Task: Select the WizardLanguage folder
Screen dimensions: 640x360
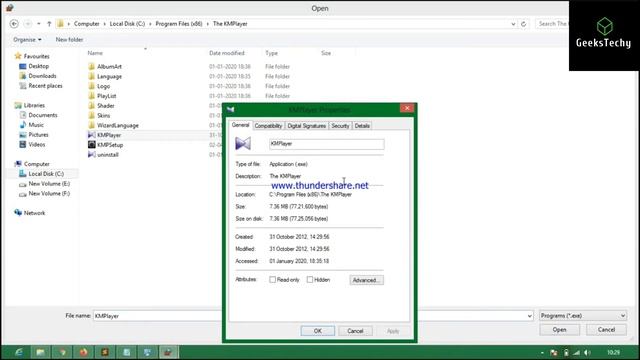Action: (x=118, y=125)
